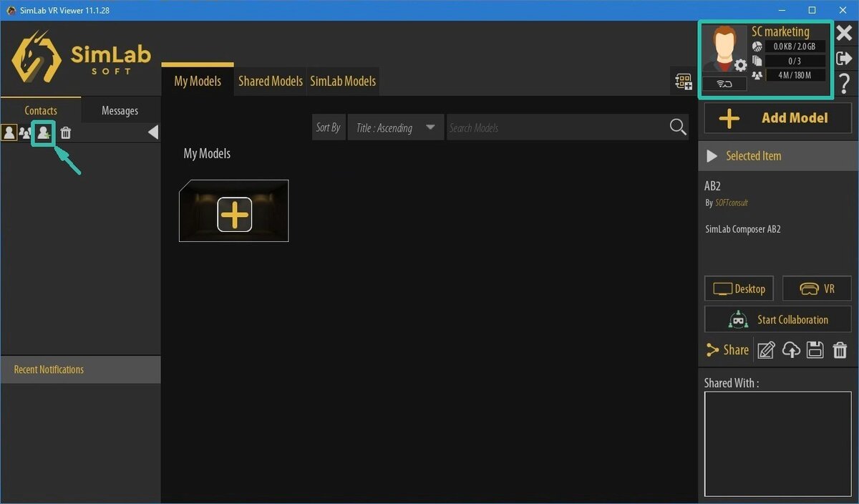This screenshot has height=504, width=859.
Task: Open the Sort By Title Ascending dropdown
Action: point(395,127)
